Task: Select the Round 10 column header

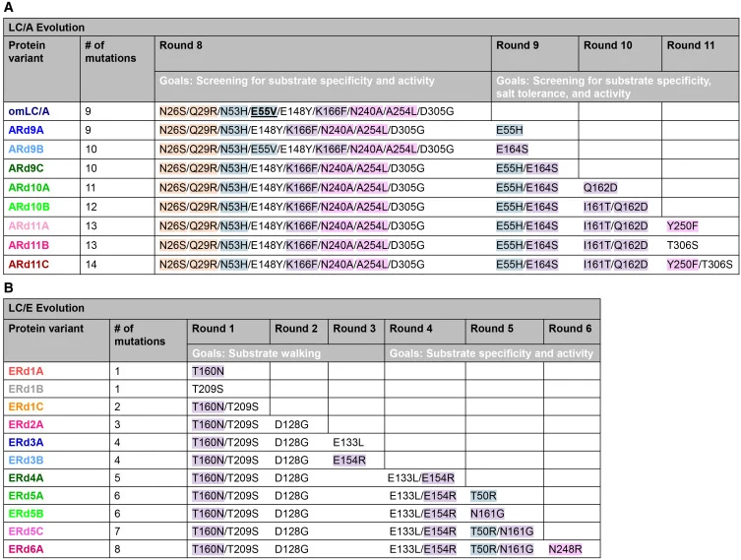Action: 607,45
